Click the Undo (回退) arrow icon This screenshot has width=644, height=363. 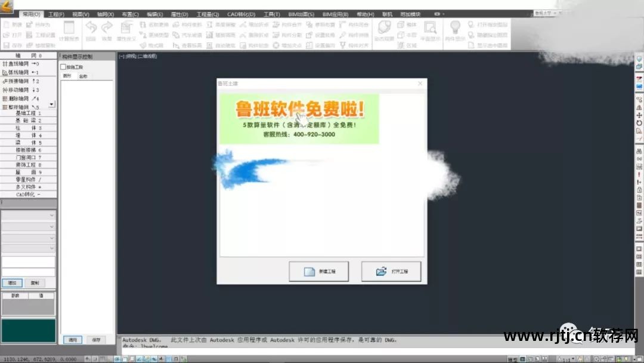click(91, 28)
